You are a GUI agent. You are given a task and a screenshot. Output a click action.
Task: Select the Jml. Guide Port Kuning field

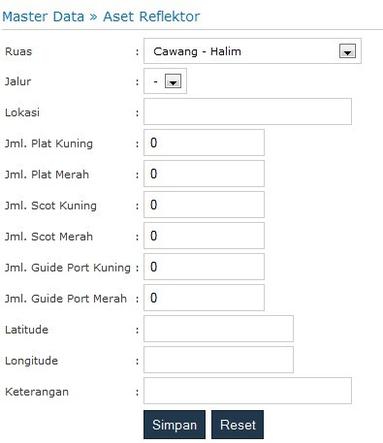[204, 267]
